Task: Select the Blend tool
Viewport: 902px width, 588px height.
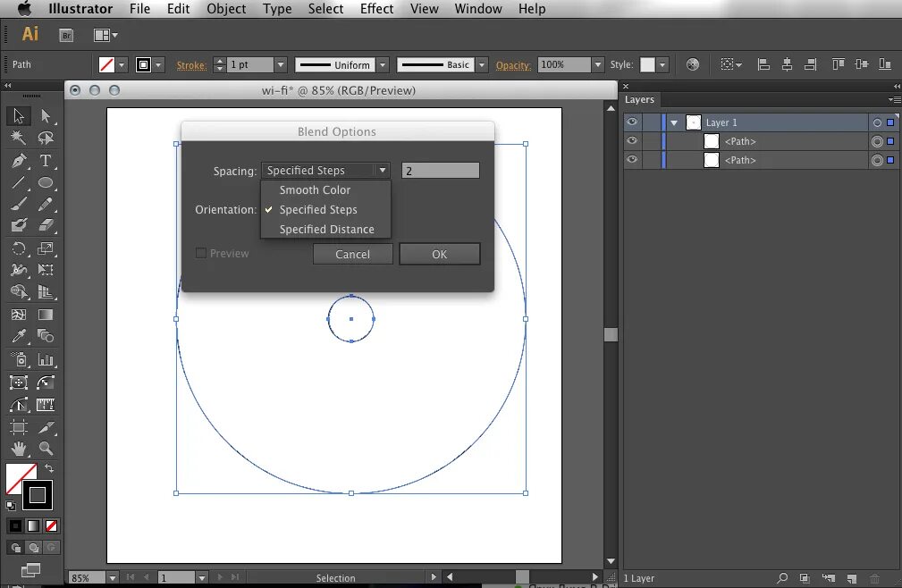Action: point(46,336)
